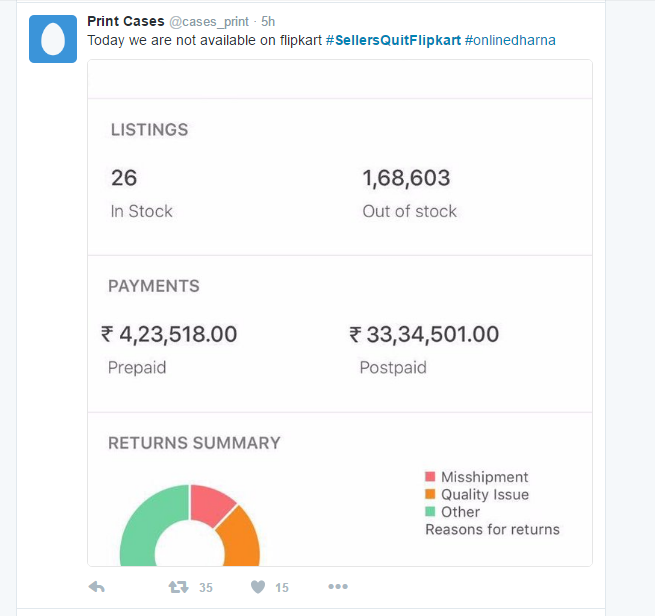Click the RETURNS SUMMARY heading
Screen dimensions: 655x616
coord(194,443)
